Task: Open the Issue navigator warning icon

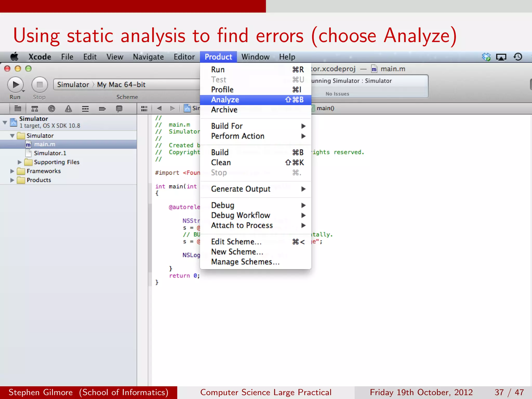Action: tap(68, 109)
